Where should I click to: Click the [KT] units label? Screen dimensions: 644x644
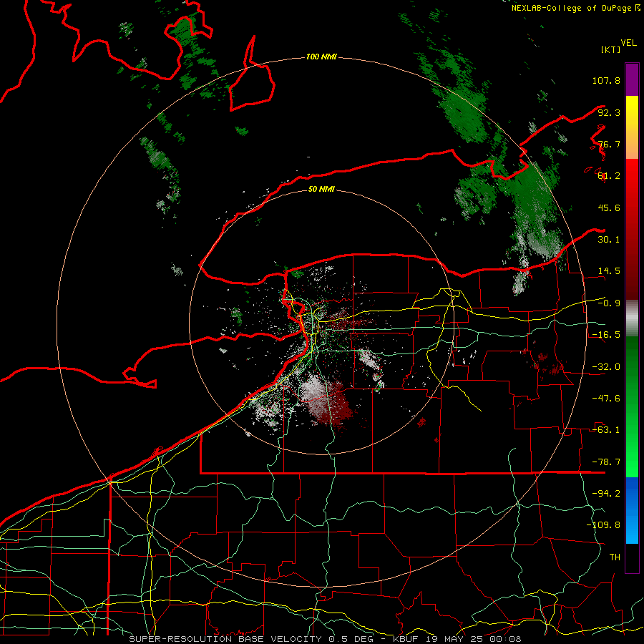[611, 49]
